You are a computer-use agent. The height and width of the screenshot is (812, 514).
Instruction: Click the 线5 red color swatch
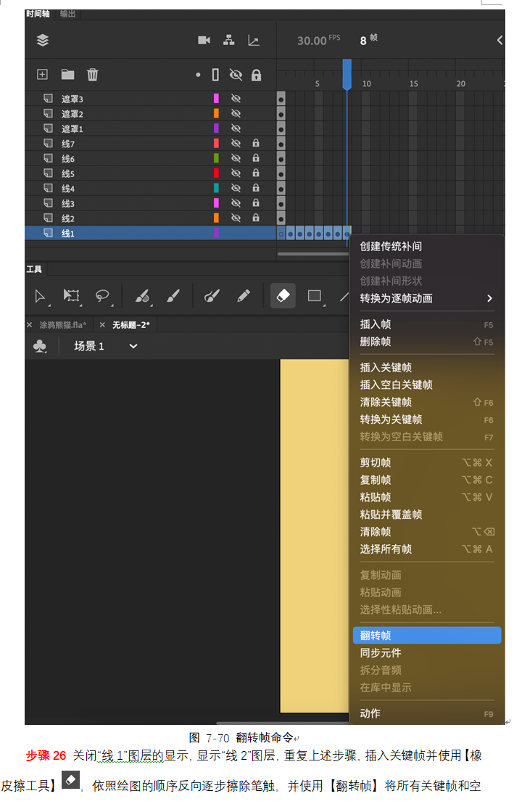[x=216, y=173]
